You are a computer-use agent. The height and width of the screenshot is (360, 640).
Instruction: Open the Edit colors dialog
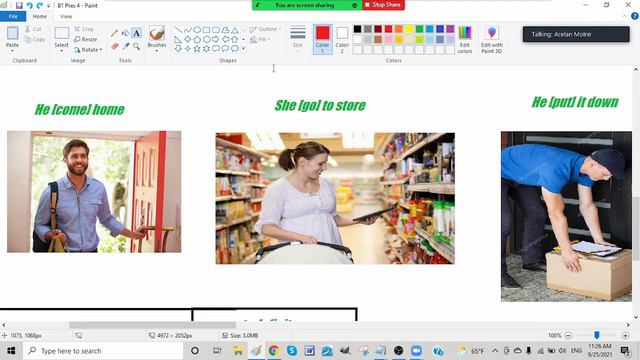(x=465, y=40)
